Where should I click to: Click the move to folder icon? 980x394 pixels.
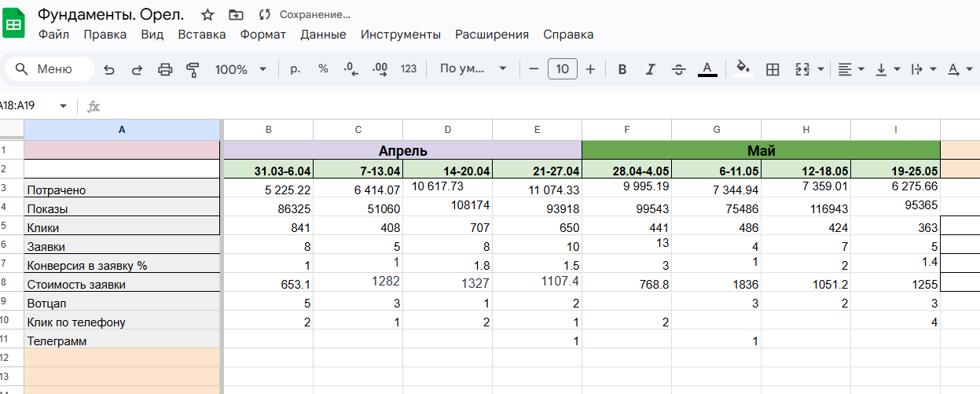pos(236,15)
